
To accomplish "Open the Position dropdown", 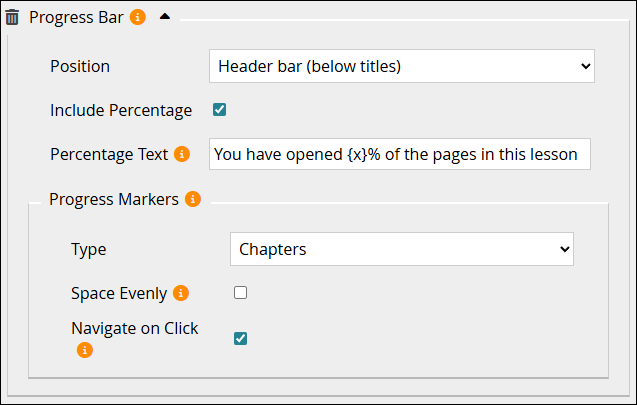I will (x=402, y=66).
